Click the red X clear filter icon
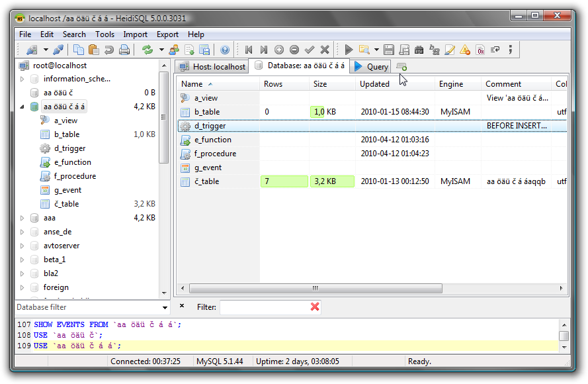588x384 pixels. pyautogui.click(x=315, y=307)
